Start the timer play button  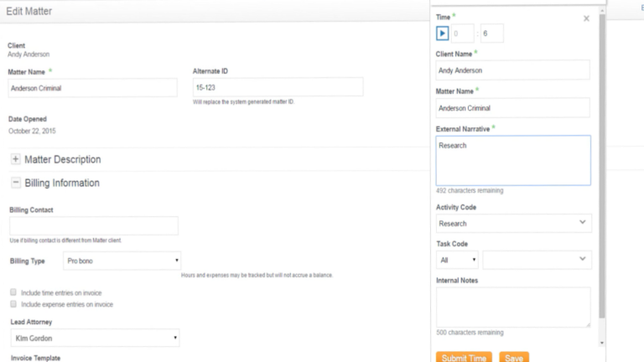click(x=442, y=34)
